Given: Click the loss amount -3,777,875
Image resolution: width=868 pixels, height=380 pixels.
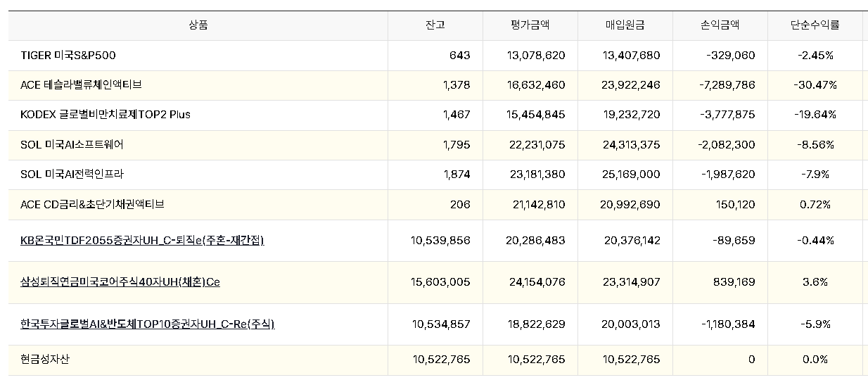Looking at the screenshot, I should point(727,114).
